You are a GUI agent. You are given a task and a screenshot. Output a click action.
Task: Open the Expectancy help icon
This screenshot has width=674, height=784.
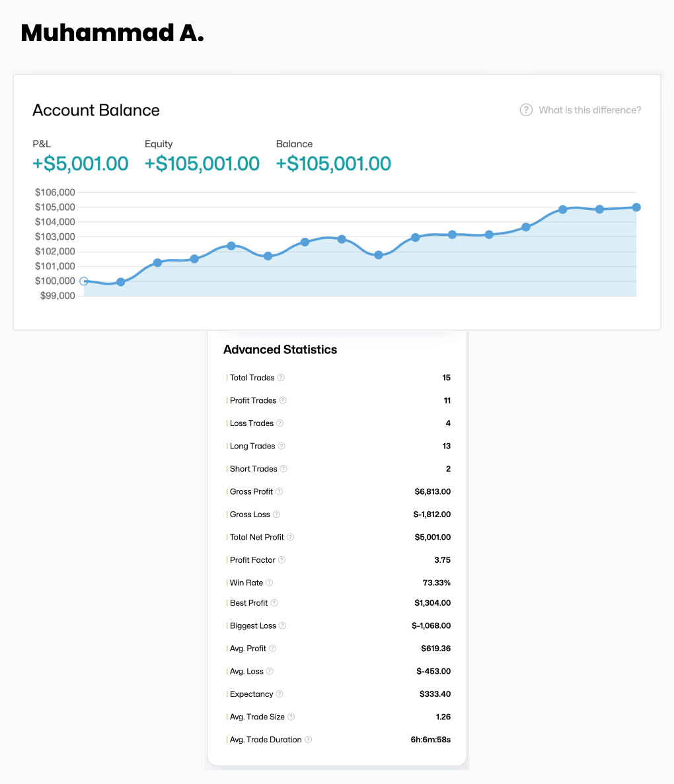click(x=280, y=694)
